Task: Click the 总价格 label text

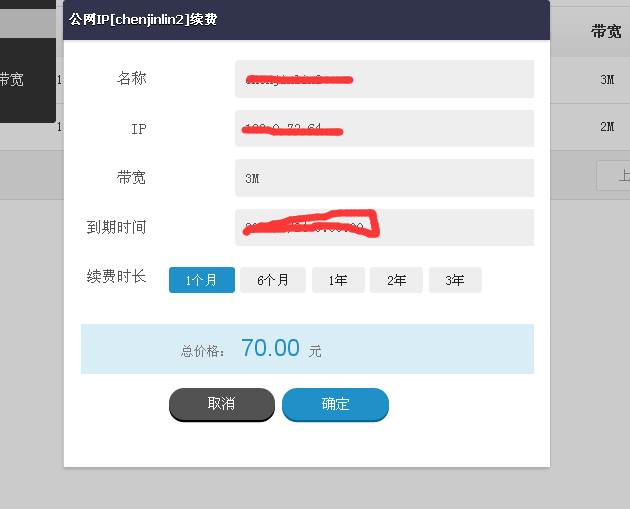Action: (x=203, y=351)
